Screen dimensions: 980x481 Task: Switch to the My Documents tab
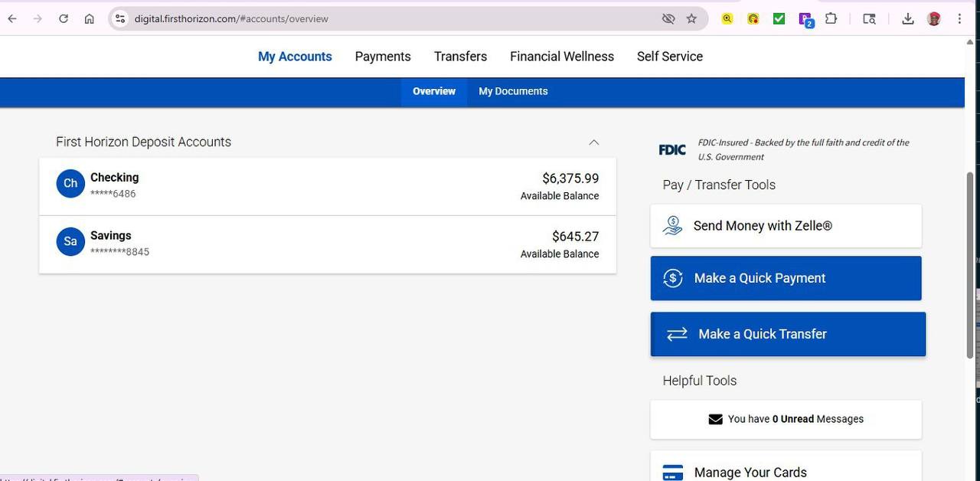click(513, 91)
